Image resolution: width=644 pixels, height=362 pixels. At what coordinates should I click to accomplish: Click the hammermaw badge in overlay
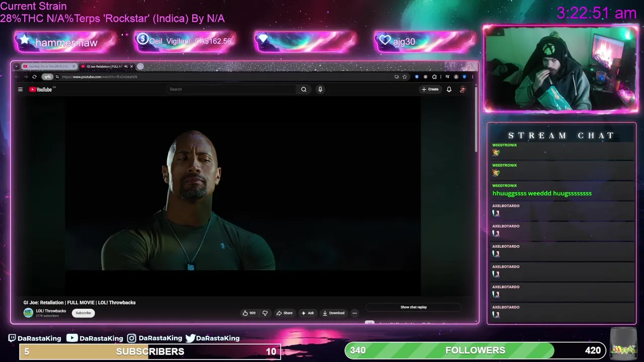tap(65, 42)
